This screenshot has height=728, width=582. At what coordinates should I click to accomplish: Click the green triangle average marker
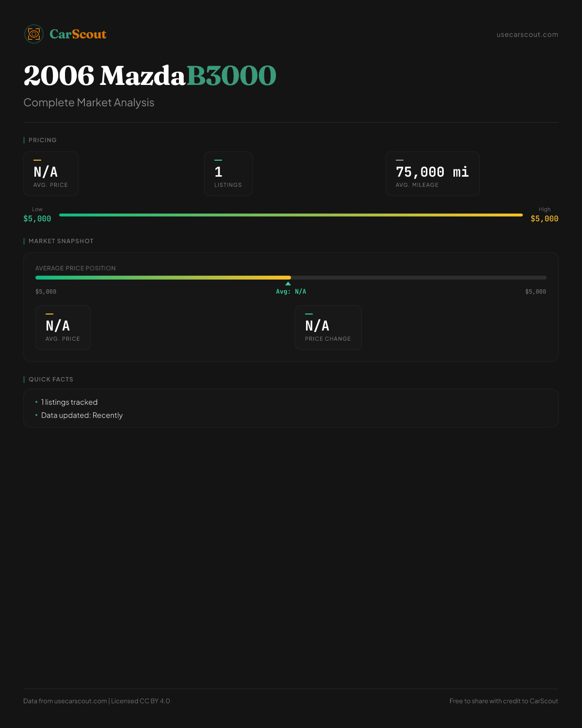(x=288, y=283)
